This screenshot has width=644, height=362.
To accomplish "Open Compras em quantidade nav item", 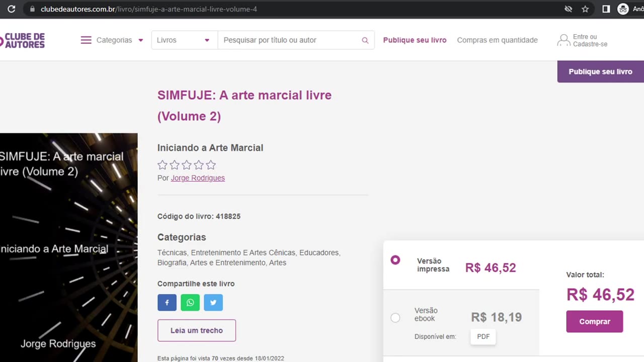I will coord(497,40).
